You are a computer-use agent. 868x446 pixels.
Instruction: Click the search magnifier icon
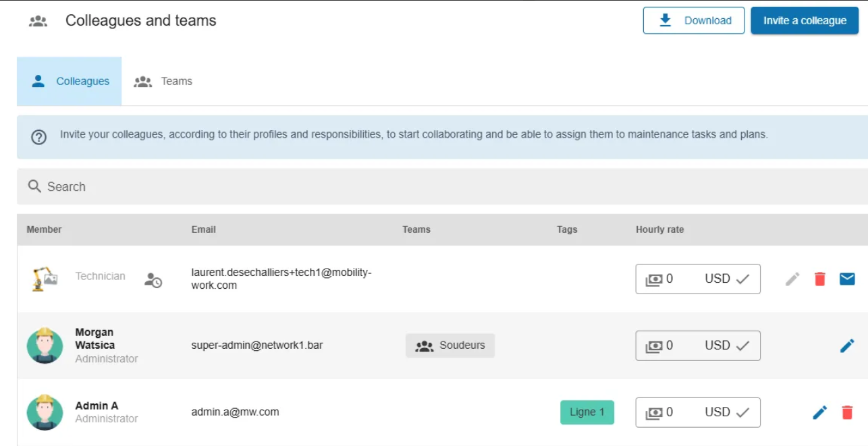click(34, 186)
